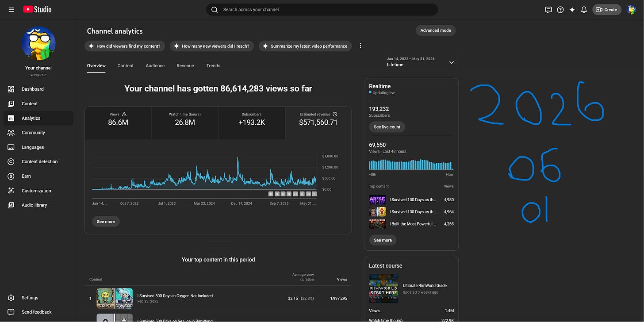Go to Content detection in the sidebar
Screen dimensions: 644x322
[38, 161]
